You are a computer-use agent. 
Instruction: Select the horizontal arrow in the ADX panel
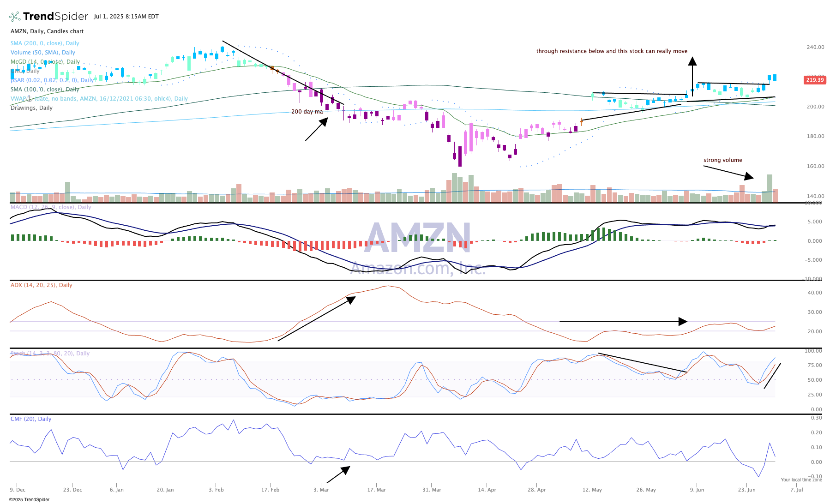pos(623,321)
